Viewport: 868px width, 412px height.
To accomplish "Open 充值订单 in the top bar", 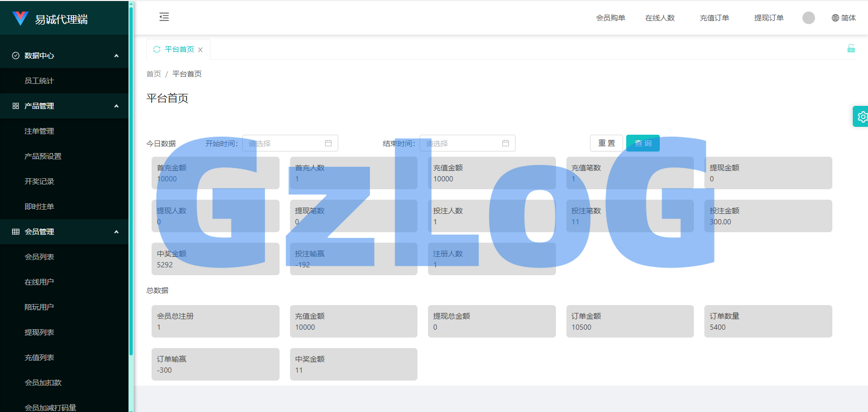I will pos(714,18).
